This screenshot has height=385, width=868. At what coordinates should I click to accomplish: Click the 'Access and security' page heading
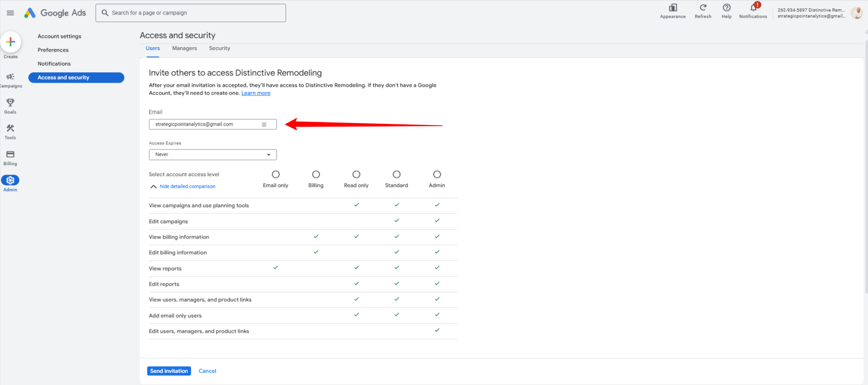177,35
